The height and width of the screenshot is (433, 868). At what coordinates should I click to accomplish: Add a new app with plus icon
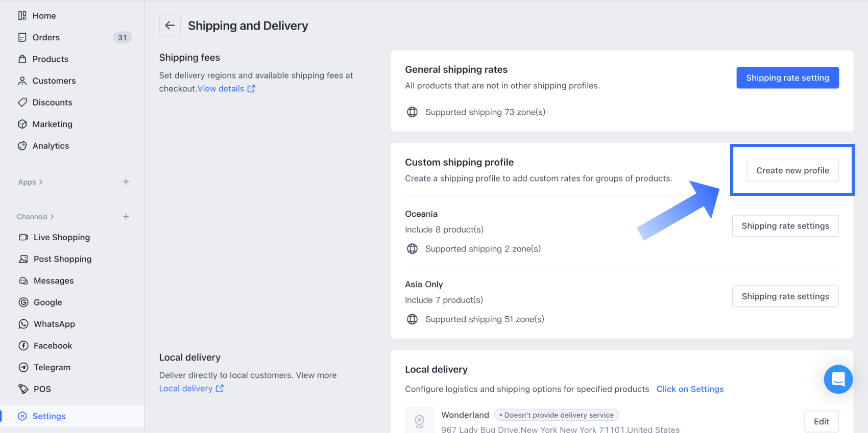pos(126,182)
